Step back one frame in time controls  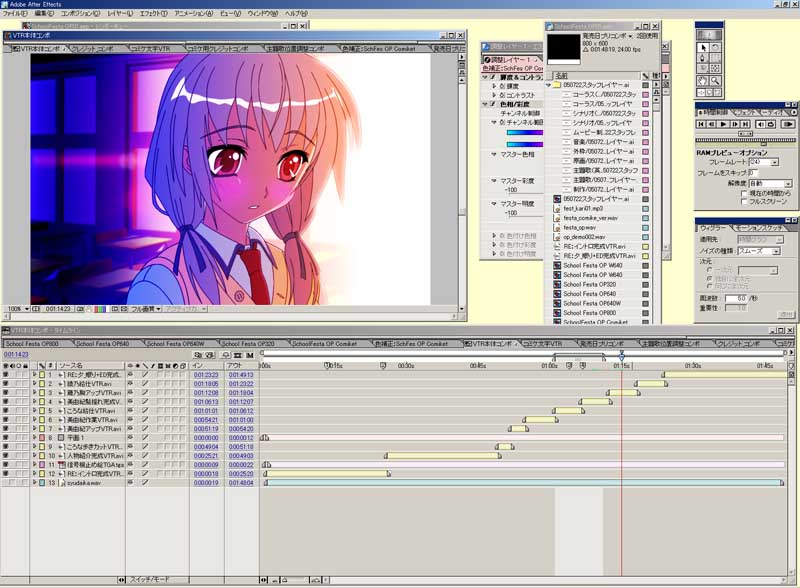click(712, 124)
